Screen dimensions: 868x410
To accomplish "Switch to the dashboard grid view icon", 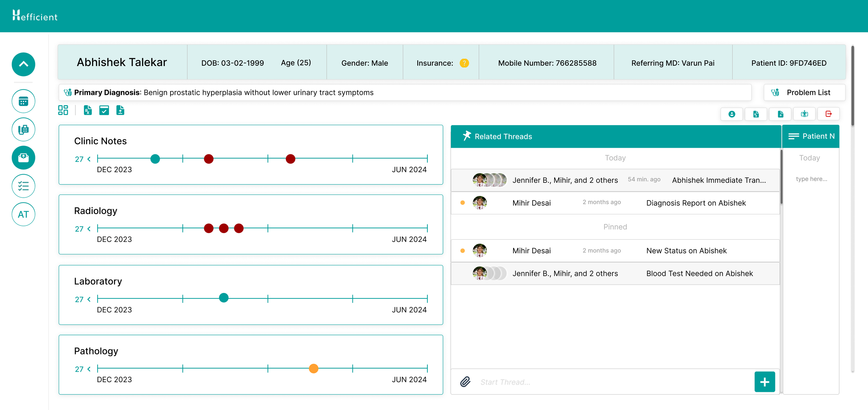I will point(63,110).
